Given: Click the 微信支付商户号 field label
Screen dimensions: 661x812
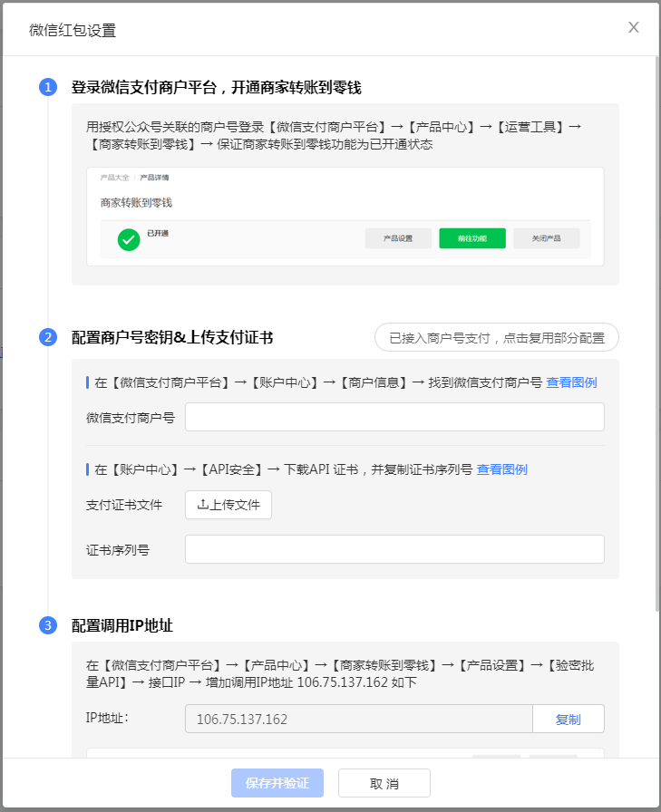Looking at the screenshot, I should tap(130, 418).
